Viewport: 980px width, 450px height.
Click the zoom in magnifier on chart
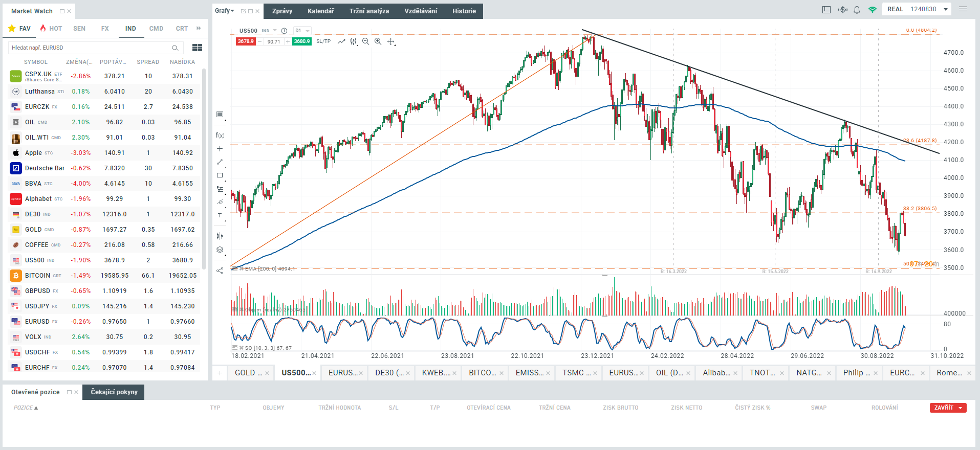tap(378, 41)
